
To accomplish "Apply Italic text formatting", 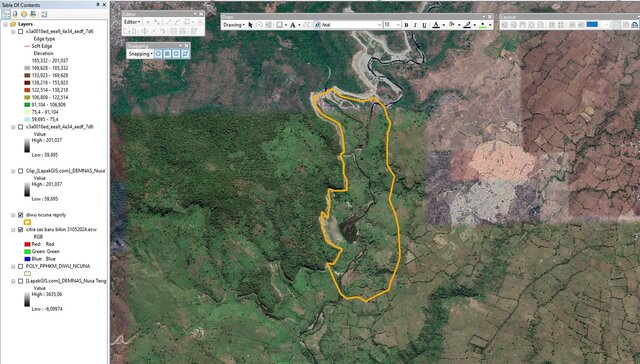I will [x=415, y=25].
